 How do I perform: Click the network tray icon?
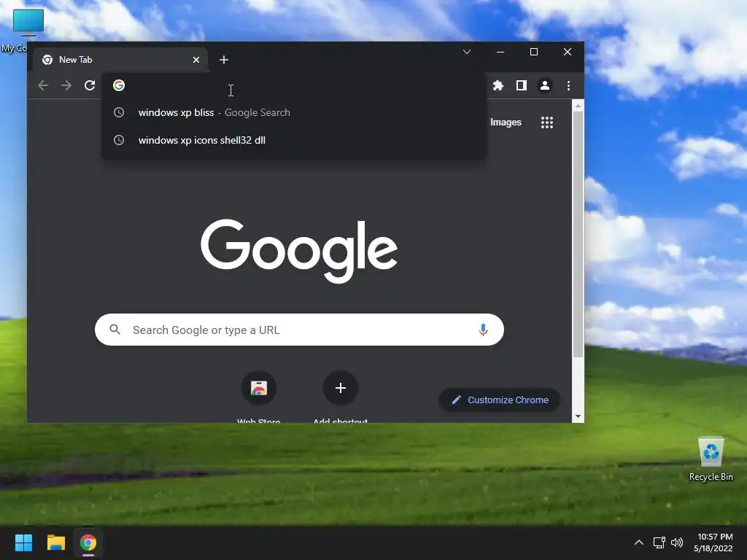[659, 542]
